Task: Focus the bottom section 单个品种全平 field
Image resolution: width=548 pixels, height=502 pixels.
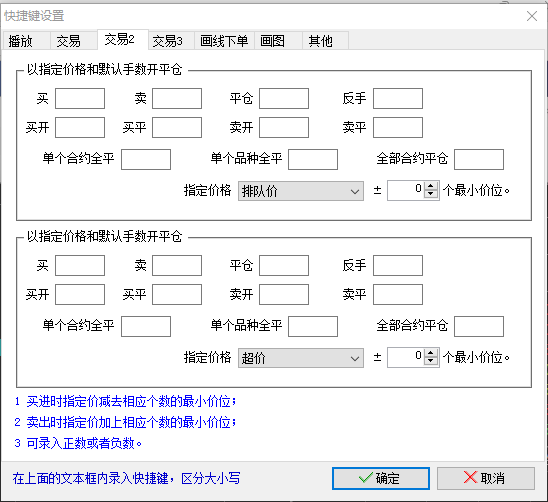Action: (x=313, y=327)
